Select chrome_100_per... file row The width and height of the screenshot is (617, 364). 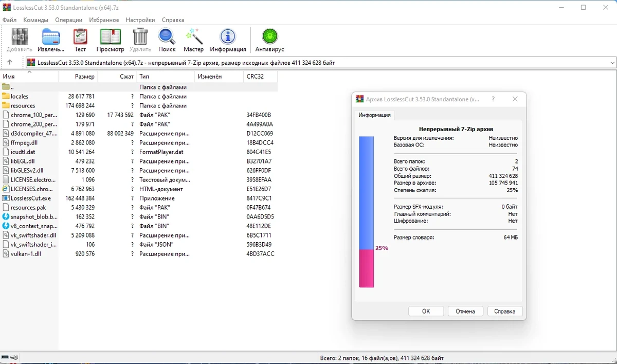(139, 115)
